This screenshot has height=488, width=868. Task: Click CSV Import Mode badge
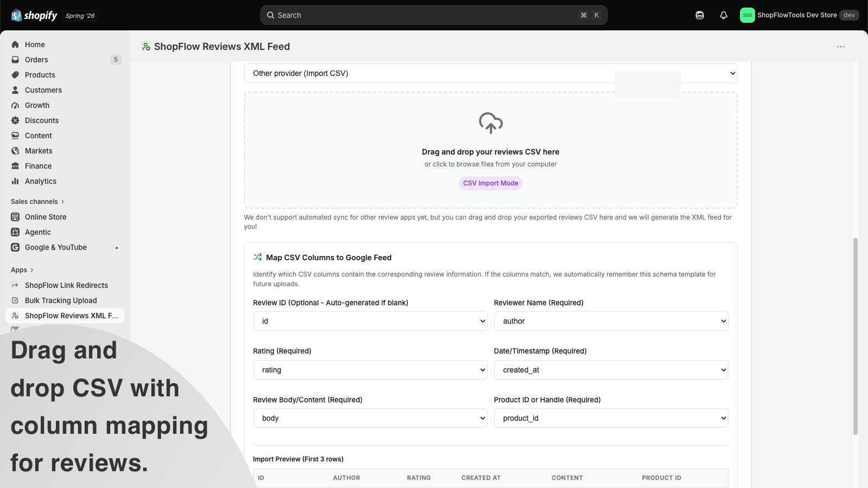490,183
